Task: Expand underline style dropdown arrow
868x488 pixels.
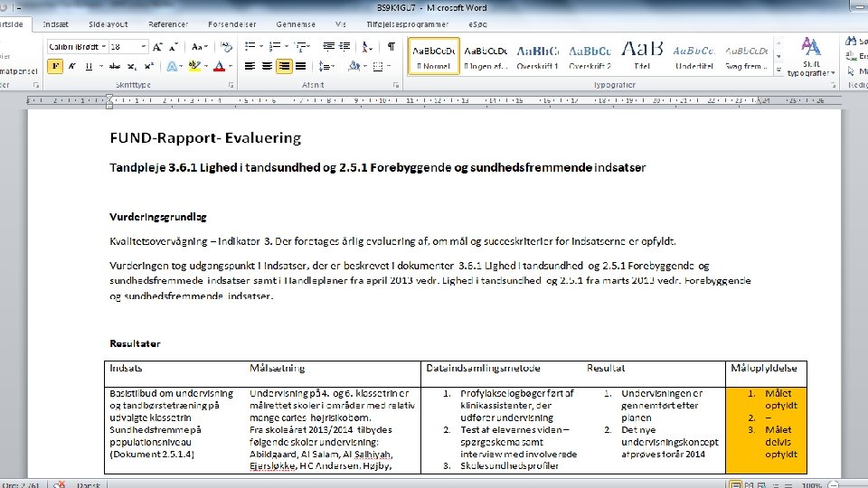Action: (100, 66)
